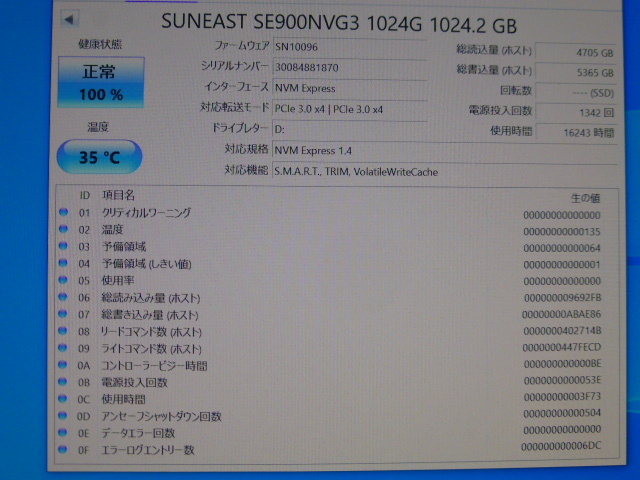Click the blue status dot for row 02
The height and width of the screenshot is (480, 640).
tap(63, 229)
